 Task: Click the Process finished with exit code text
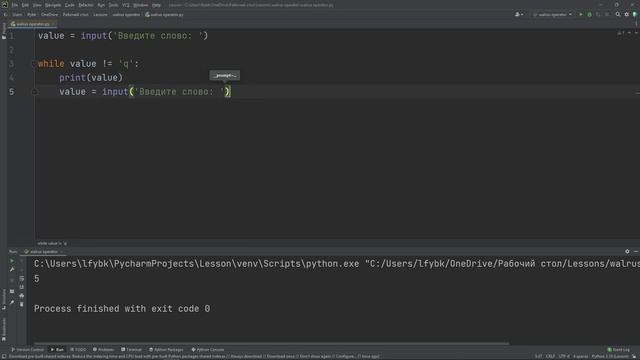click(122, 309)
